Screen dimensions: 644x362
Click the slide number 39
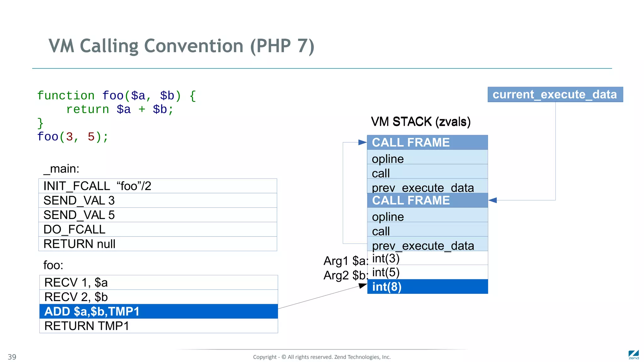(12, 357)
